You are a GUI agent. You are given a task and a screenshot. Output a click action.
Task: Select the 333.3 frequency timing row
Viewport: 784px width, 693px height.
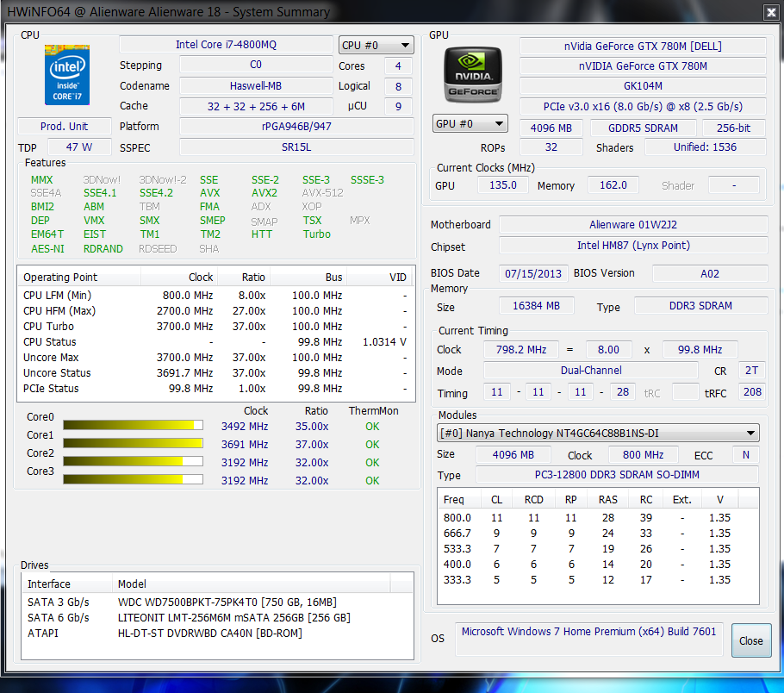click(598, 579)
